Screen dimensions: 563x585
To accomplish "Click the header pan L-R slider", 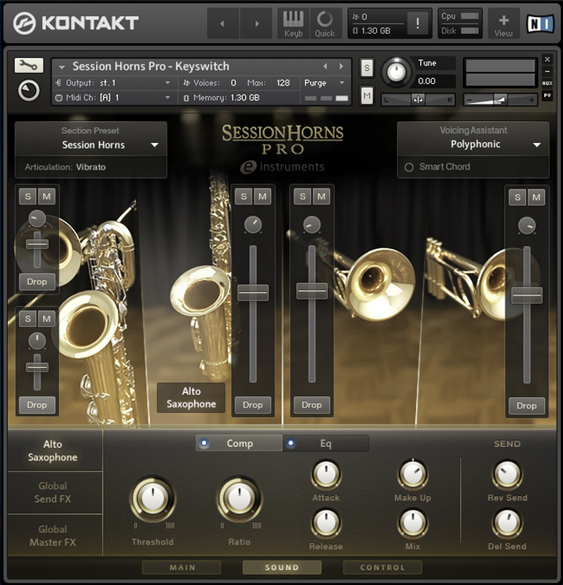I will click(417, 100).
